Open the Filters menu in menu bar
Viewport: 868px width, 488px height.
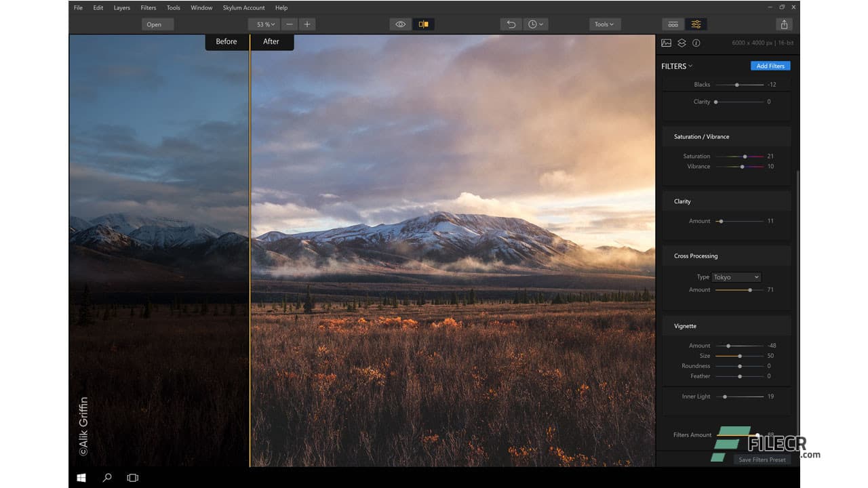pyautogui.click(x=148, y=7)
